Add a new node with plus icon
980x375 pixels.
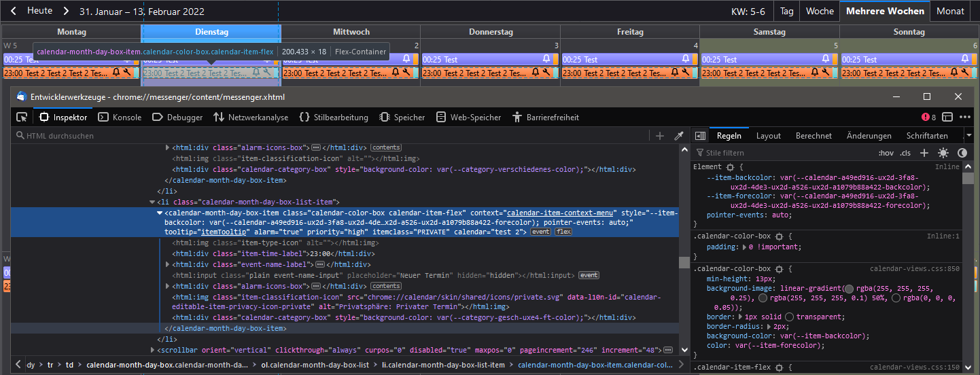(659, 136)
